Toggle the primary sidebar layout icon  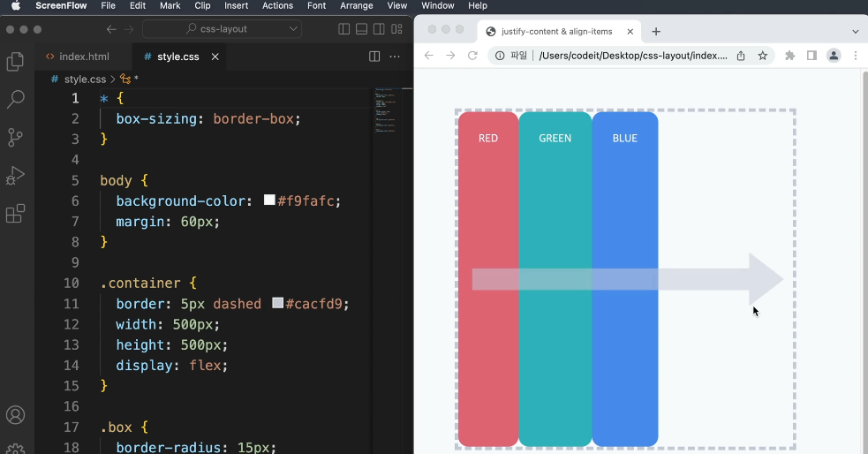[343, 29]
